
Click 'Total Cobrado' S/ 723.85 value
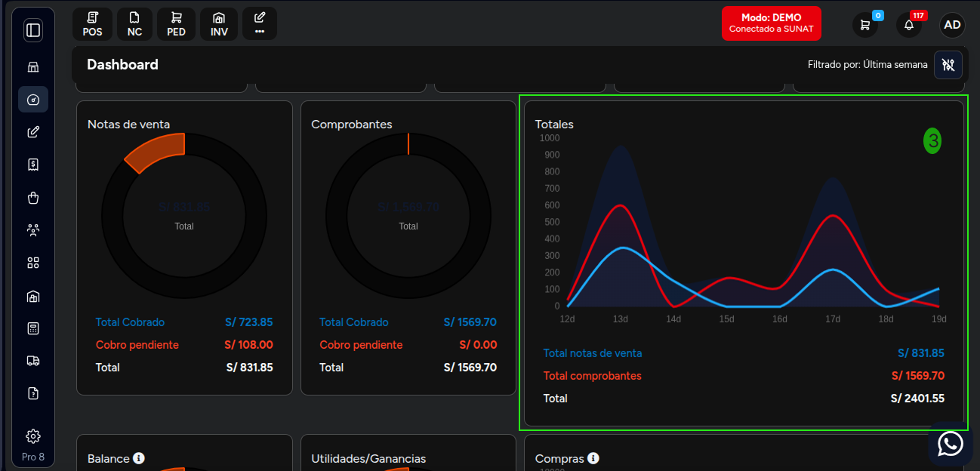[x=248, y=322]
